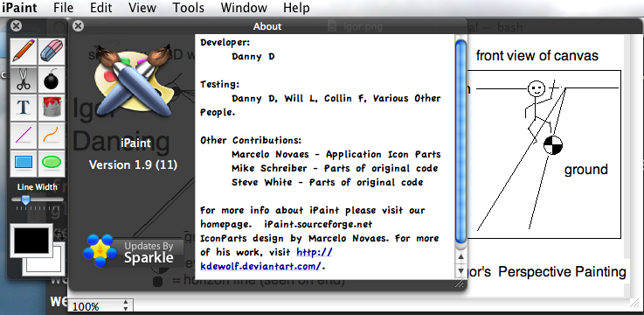Image resolution: width=644 pixels, height=315 pixels.
Task: Open the Help menu
Action: coord(296,7)
